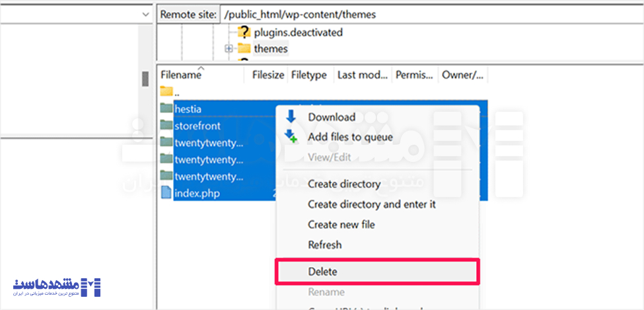Choose Create directory in context menu
This screenshot has height=310, width=644.
[343, 184]
